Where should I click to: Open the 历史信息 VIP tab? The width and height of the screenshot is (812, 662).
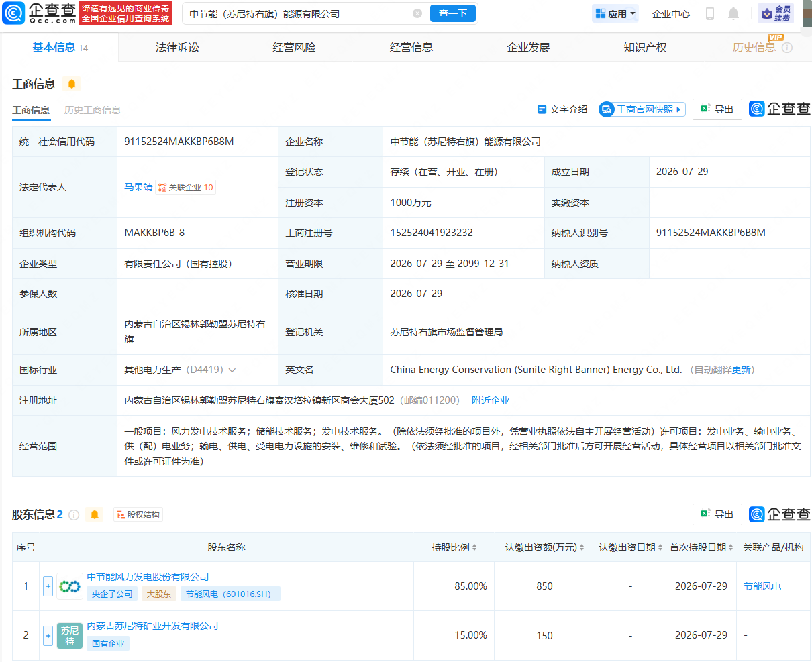coord(754,48)
